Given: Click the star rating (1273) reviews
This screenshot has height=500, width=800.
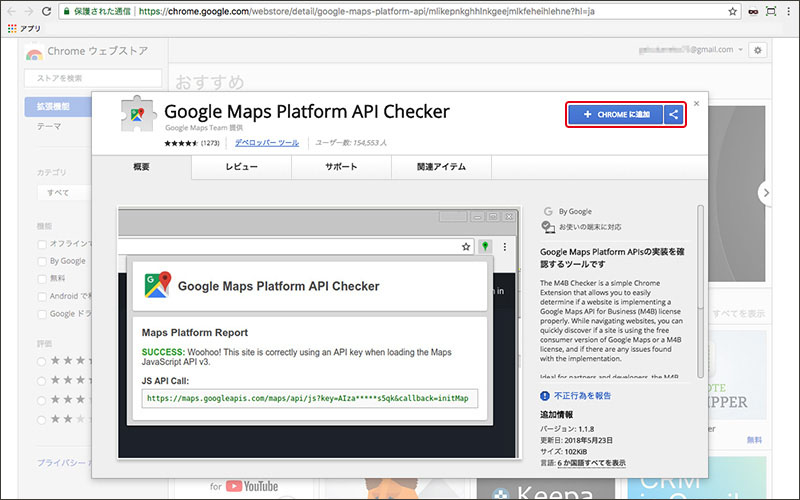Looking at the screenshot, I should (x=192, y=143).
